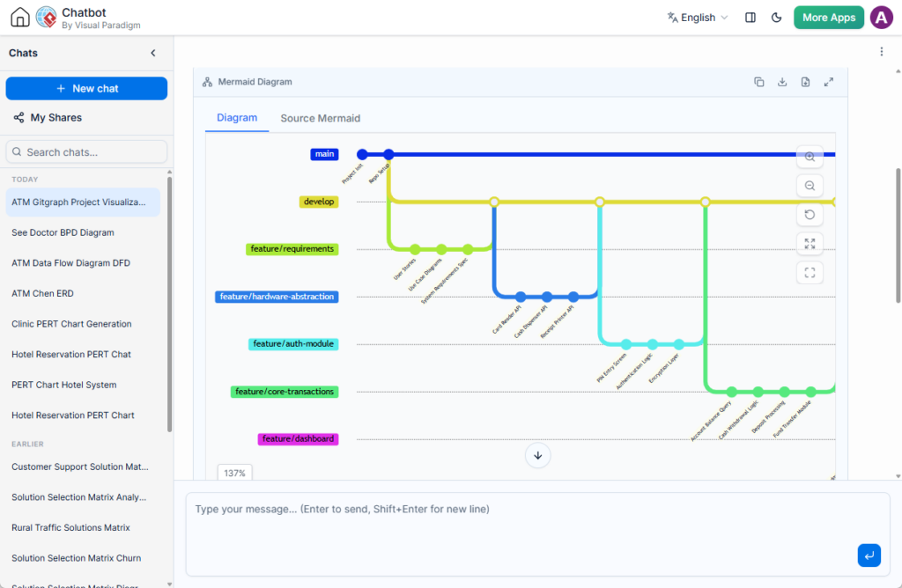Enter diagram fullscreen mode icon

pos(810,273)
